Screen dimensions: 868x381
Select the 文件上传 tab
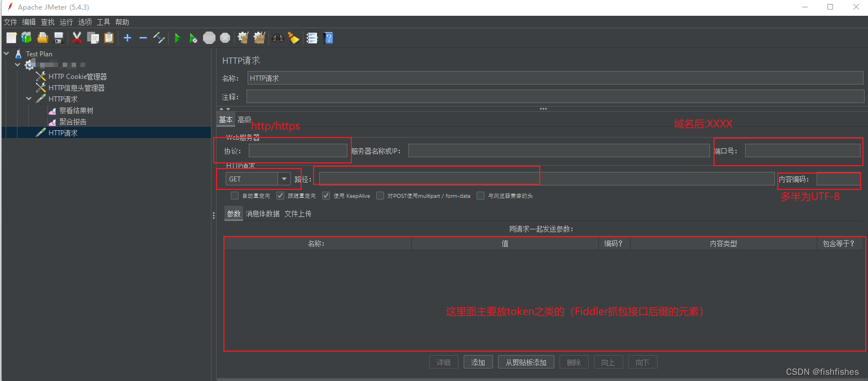298,214
